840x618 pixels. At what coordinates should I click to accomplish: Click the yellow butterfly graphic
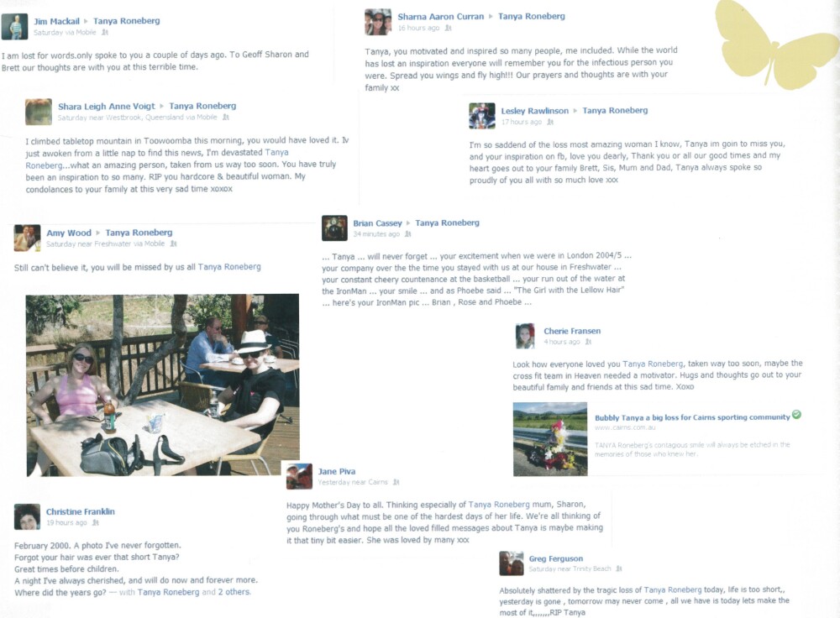click(x=777, y=44)
